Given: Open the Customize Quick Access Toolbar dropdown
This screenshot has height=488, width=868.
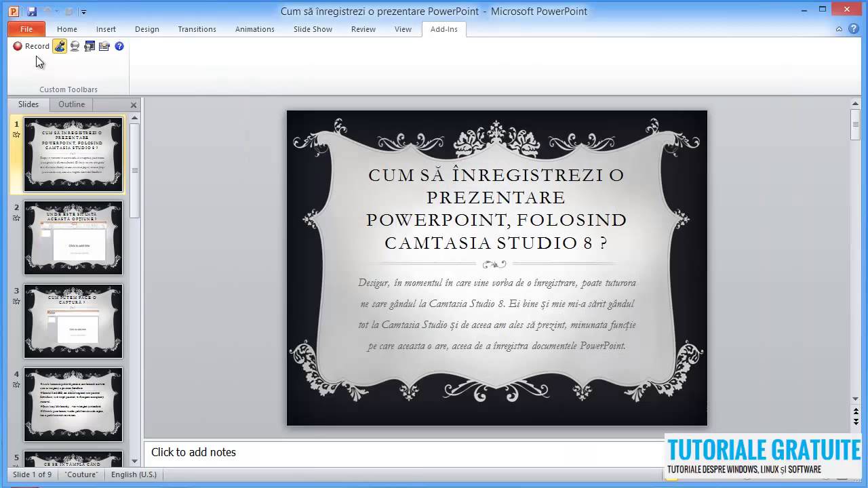Looking at the screenshot, I should tap(83, 12).
